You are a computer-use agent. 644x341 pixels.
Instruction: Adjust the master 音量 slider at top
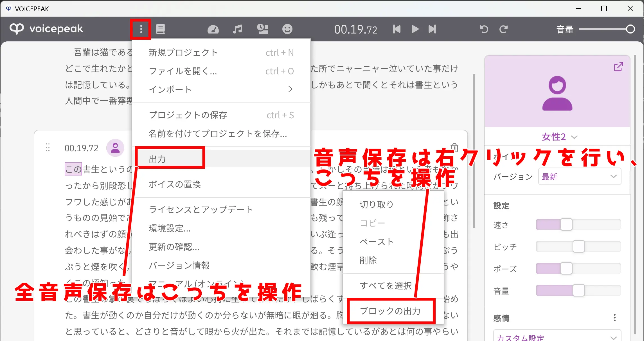(607, 29)
